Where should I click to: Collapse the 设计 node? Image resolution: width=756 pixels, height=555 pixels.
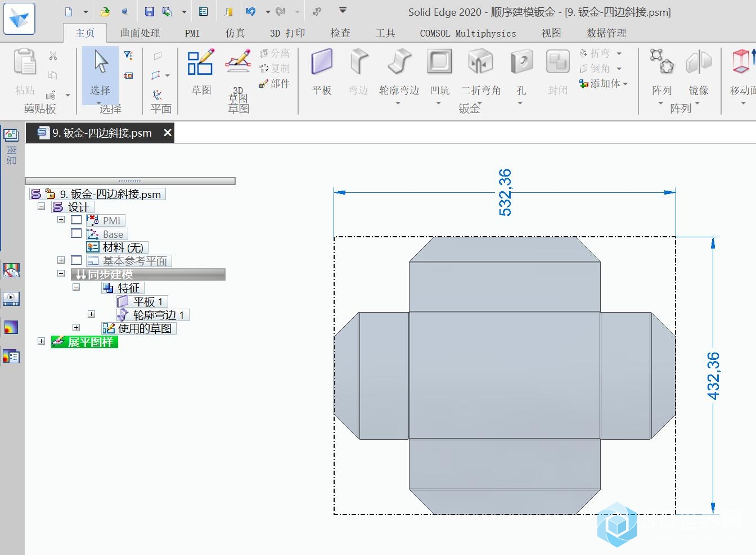tap(41, 206)
